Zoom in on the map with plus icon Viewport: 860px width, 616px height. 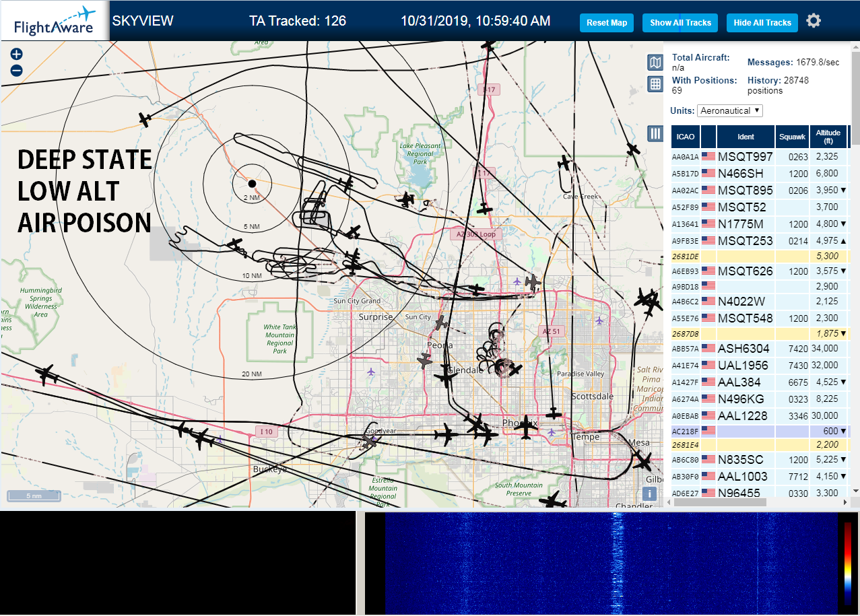tap(17, 54)
